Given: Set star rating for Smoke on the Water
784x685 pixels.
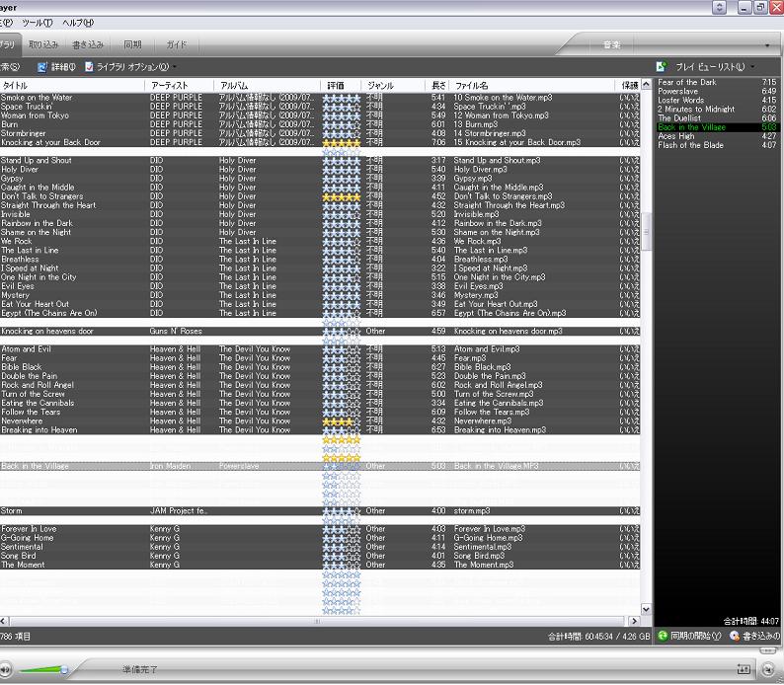Looking at the screenshot, I should [x=341, y=98].
